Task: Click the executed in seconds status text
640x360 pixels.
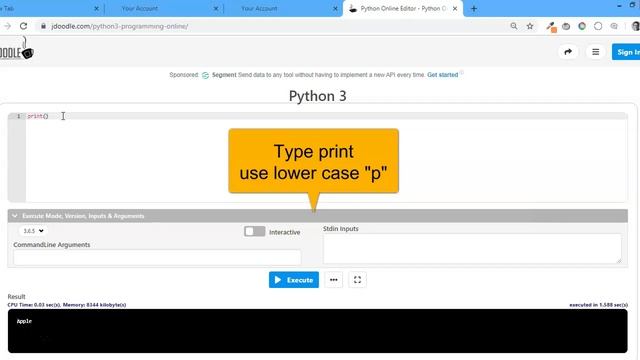Action: tap(598, 305)
